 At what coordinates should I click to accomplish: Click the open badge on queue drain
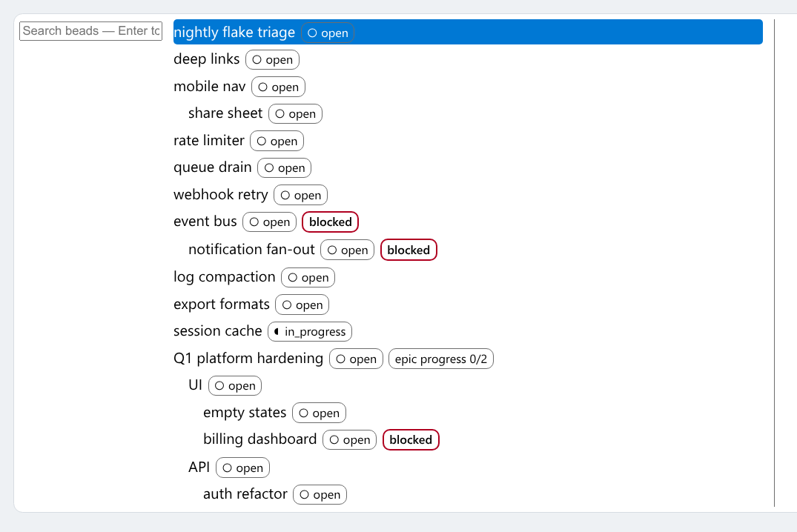pyautogui.click(x=284, y=168)
